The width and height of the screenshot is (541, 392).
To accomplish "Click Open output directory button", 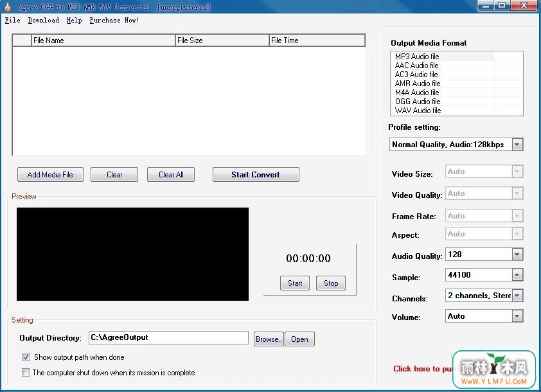I will [x=299, y=339].
